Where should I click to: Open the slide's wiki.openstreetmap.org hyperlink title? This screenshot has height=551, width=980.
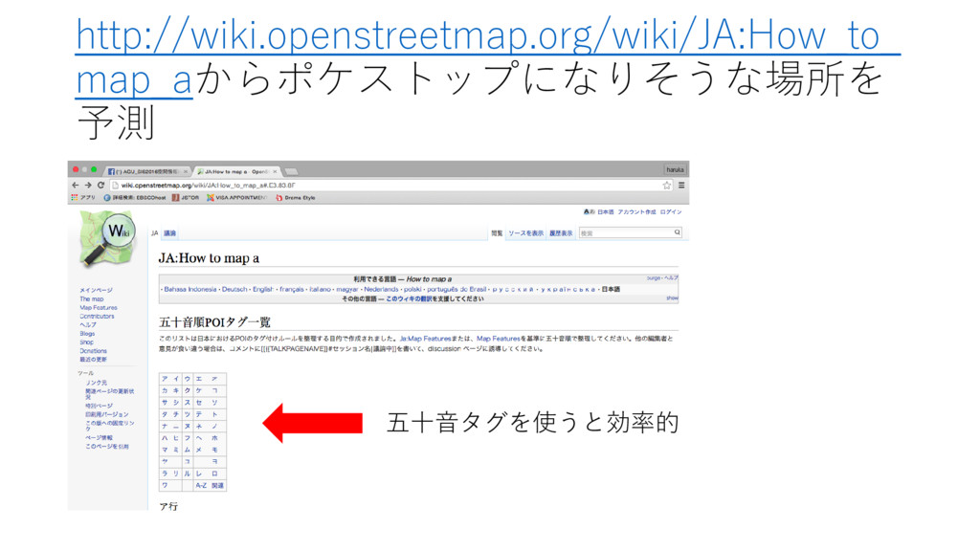click(487, 58)
